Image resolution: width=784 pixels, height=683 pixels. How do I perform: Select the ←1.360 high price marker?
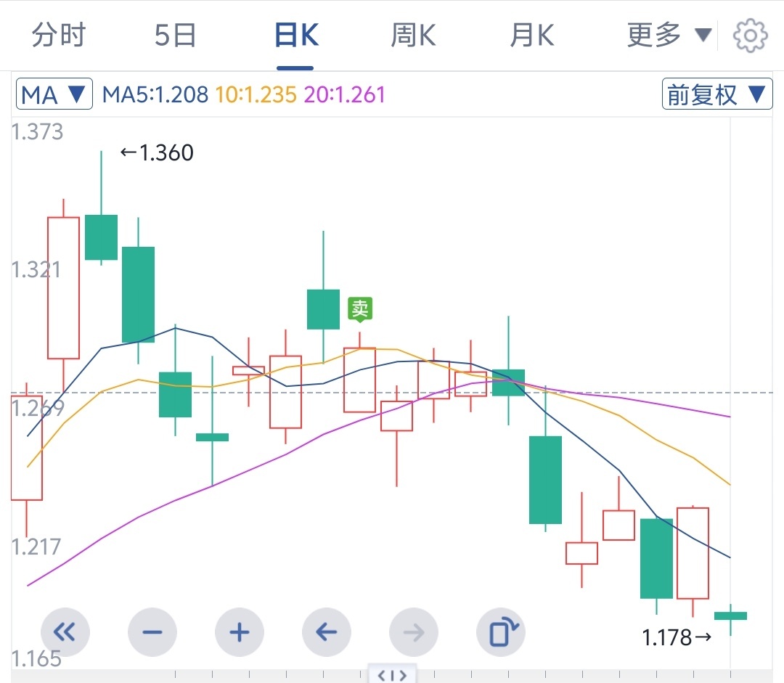157,152
